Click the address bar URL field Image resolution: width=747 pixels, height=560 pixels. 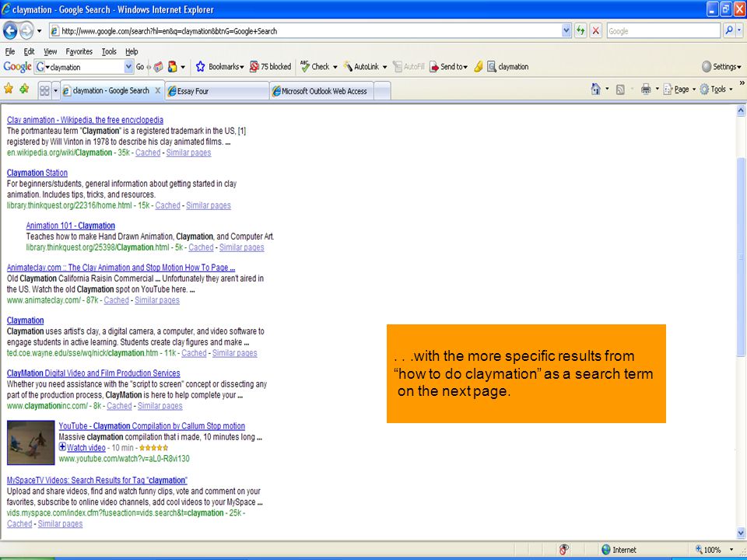(x=305, y=31)
